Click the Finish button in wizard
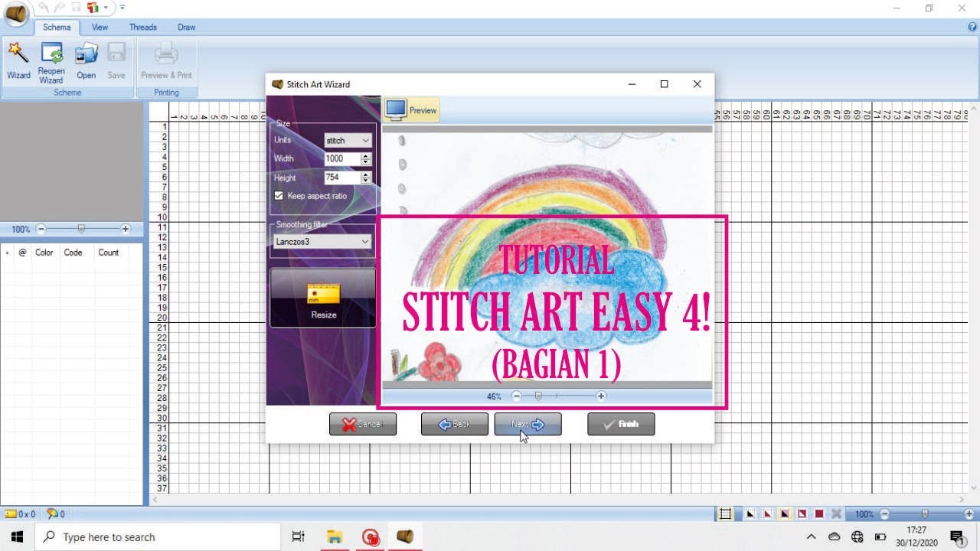Viewport: 980px width, 551px height. pyautogui.click(x=621, y=424)
